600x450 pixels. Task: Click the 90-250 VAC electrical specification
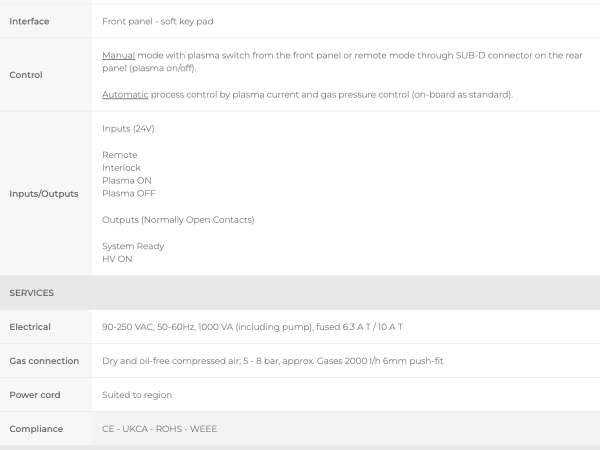(x=252, y=327)
